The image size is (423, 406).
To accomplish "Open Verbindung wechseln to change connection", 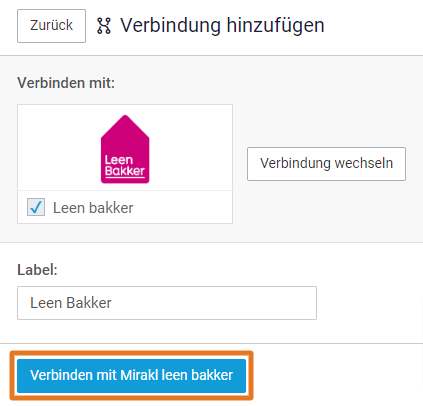I will pos(326,164).
